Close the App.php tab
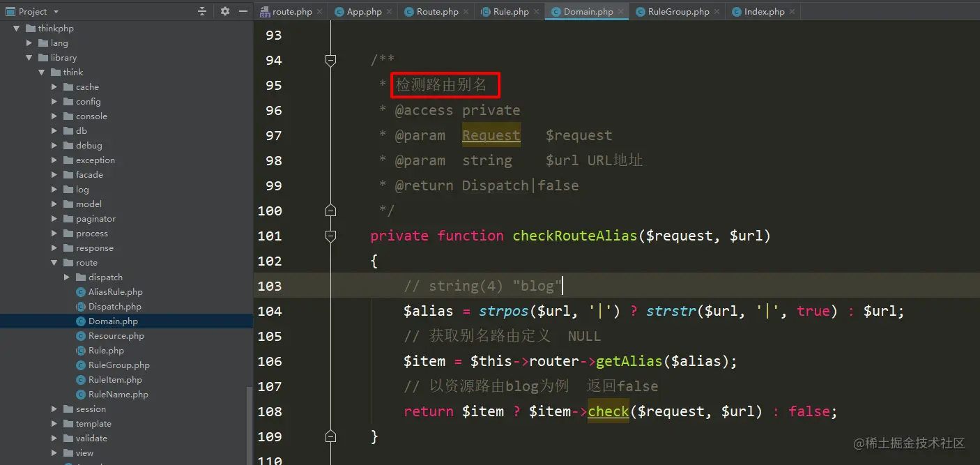 coord(389,12)
